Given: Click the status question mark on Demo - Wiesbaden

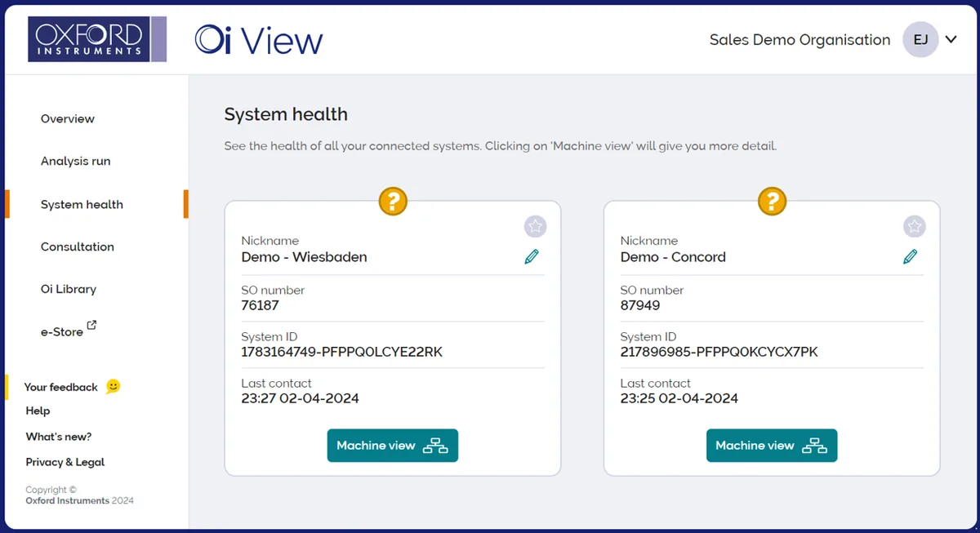Looking at the screenshot, I should [x=393, y=201].
